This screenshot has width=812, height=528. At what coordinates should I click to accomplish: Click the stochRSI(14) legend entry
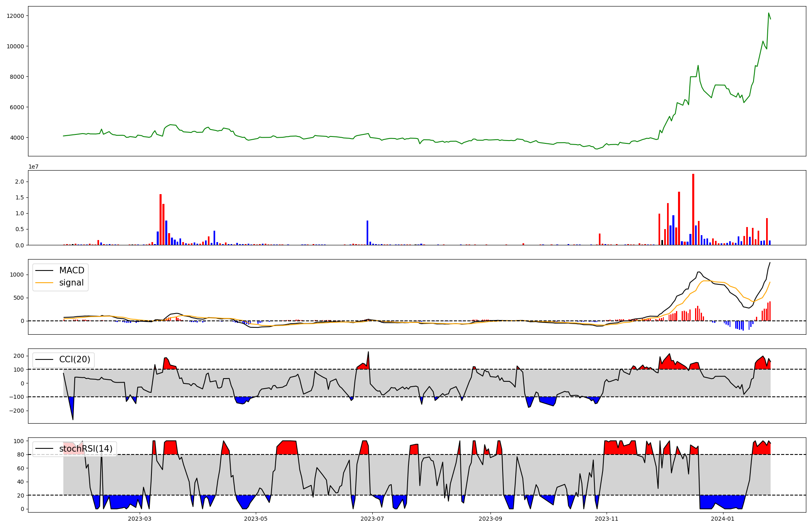(x=85, y=449)
